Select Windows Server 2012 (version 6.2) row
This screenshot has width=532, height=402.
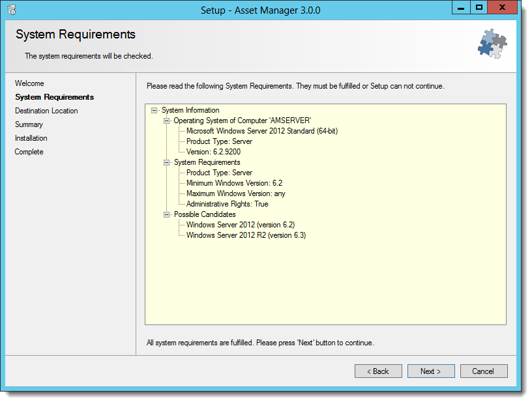tap(241, 225)
